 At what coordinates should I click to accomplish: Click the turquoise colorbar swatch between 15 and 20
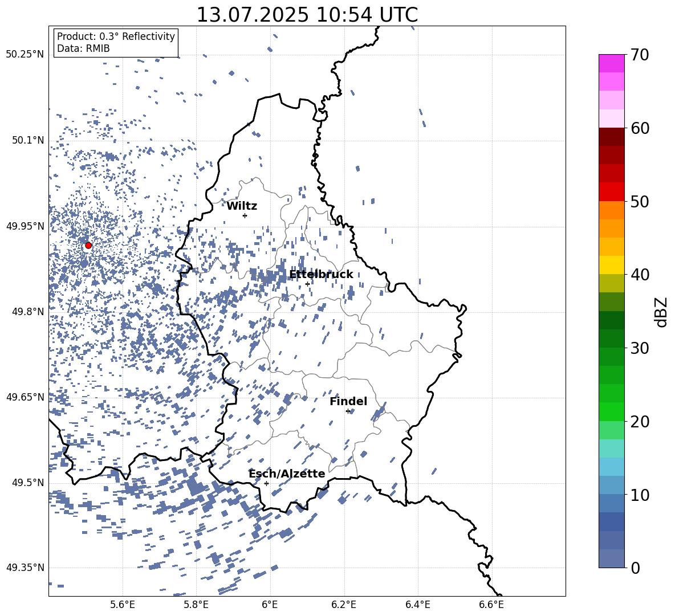click(x=611, y=448)
